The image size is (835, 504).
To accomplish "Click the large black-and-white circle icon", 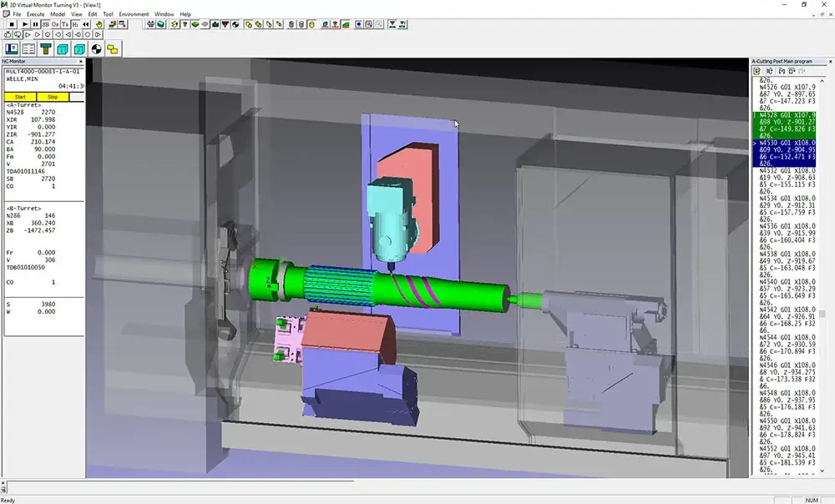I will click(96, 49).
